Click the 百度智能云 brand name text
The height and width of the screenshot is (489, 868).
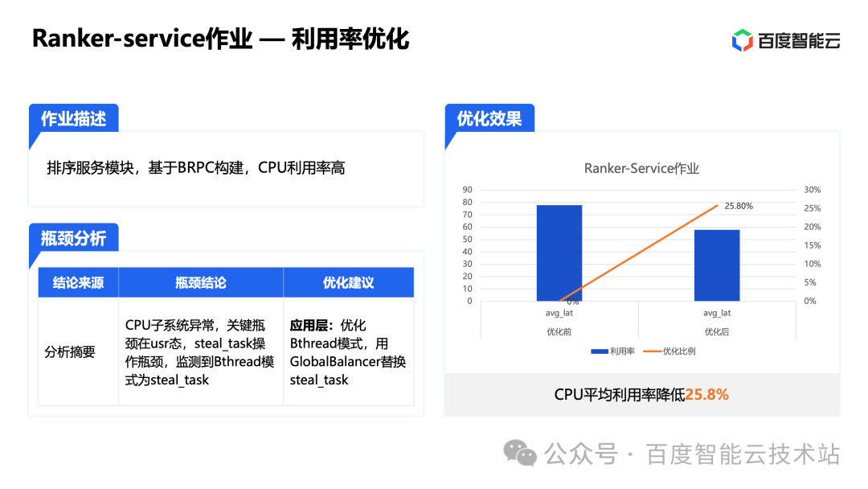(799, 41)
